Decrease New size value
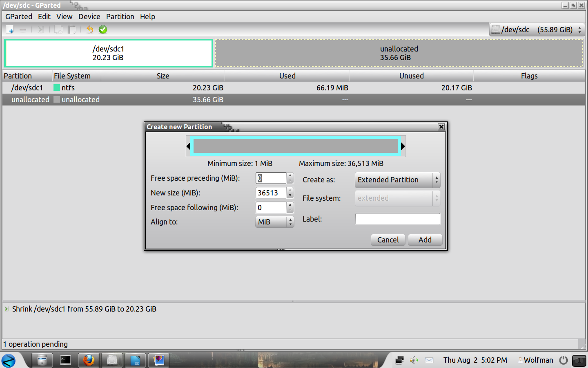Image resolution: width=588 pixels, height=368 pixels. point(290,195)
